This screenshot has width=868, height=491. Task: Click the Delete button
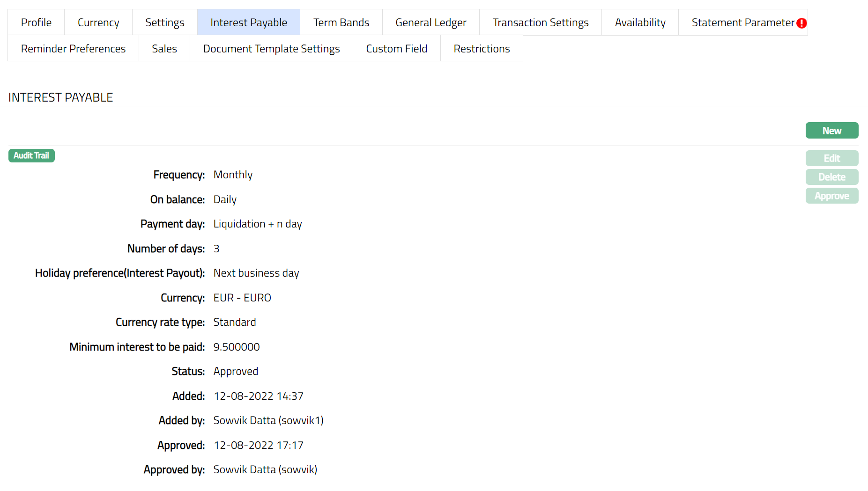coord(831,177)
